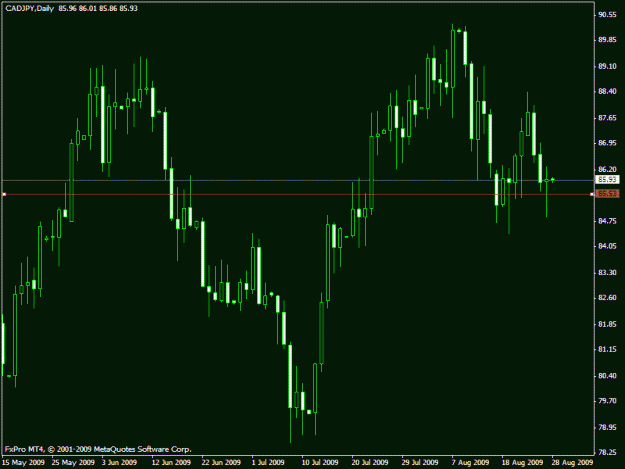
Task: Click the 81.85 price scale label
Action: click(607, 324)
